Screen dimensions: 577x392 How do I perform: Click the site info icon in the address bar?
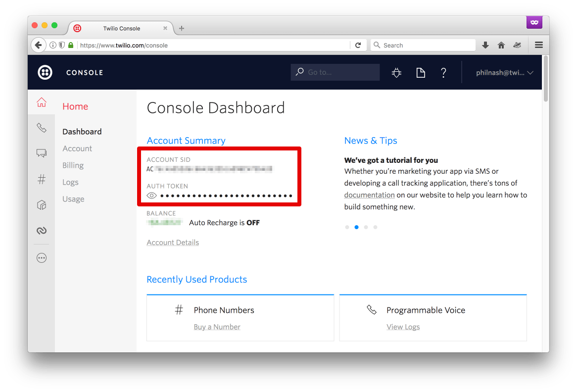(x=53, y=45)
